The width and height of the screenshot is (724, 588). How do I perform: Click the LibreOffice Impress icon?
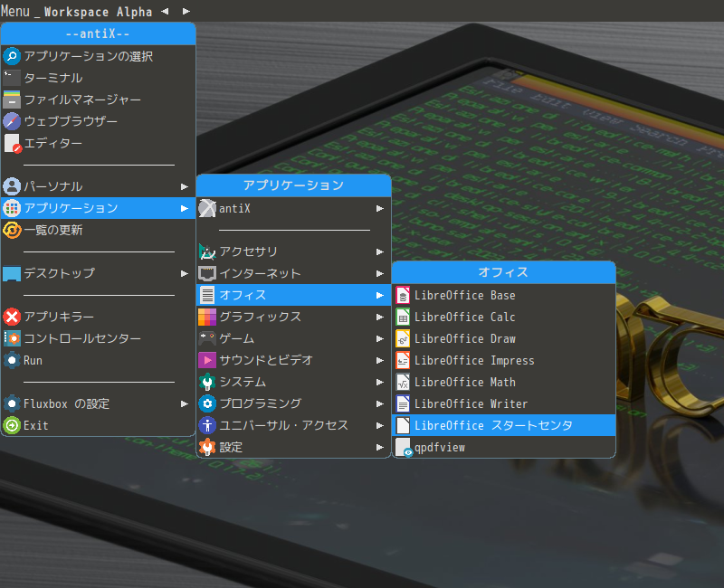[x=403, y=360]
